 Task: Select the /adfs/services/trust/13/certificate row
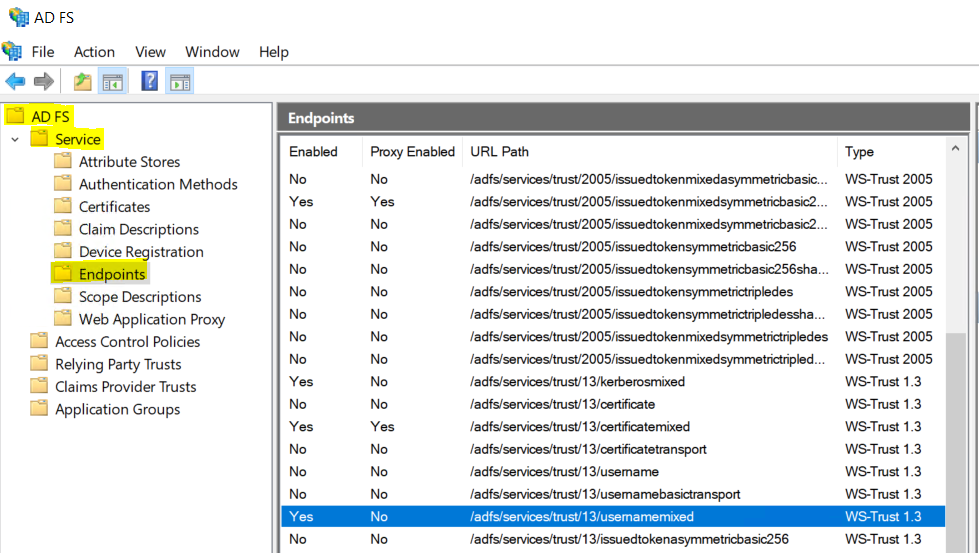612,404
